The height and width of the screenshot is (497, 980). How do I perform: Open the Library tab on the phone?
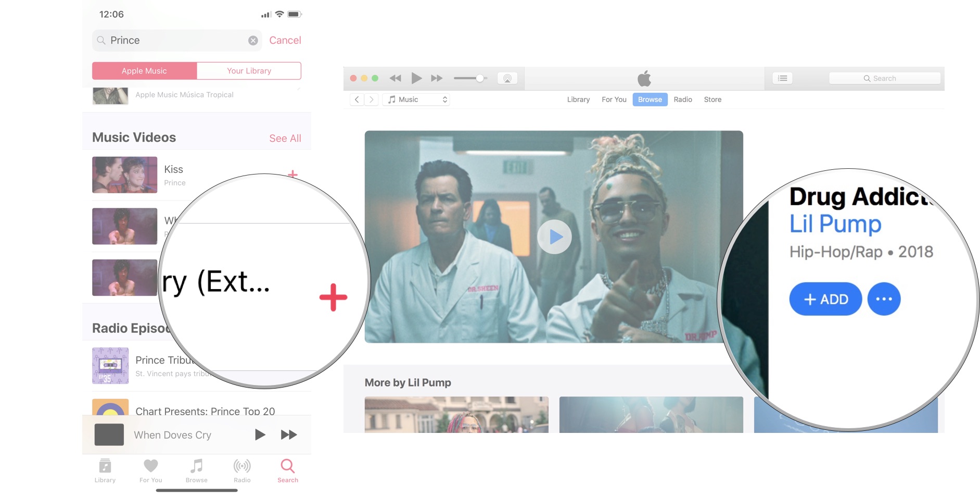[105, 470]
